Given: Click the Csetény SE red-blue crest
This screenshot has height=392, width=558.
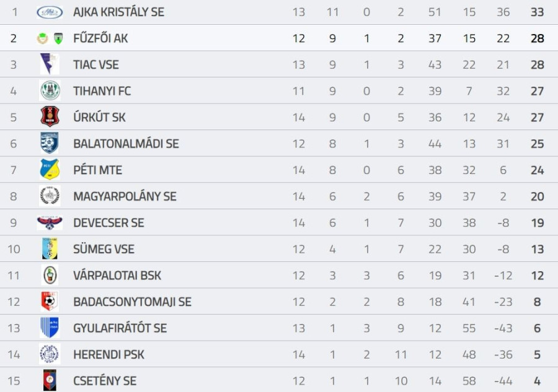Looking at the screenshot, I should click(50, 380).
